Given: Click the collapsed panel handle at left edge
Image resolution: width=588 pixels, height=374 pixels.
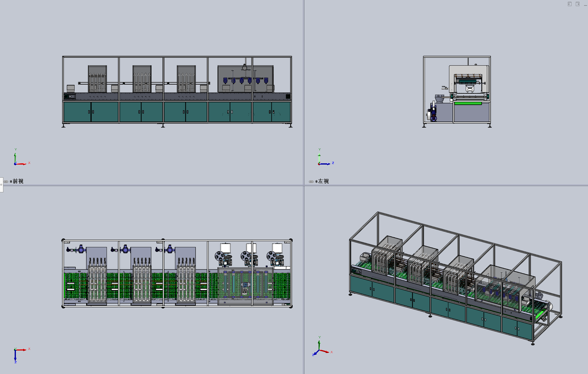Looking at the screenshot, I should (1, 185).
